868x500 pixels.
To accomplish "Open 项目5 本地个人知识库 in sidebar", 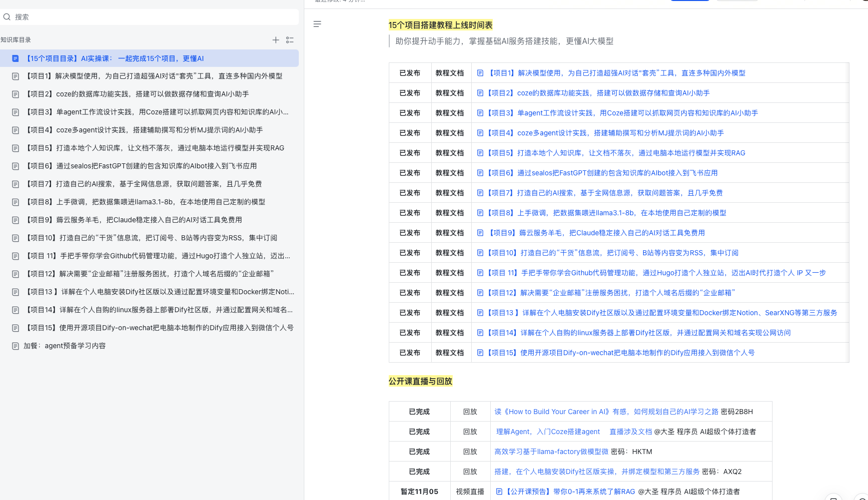I will 155,148.
